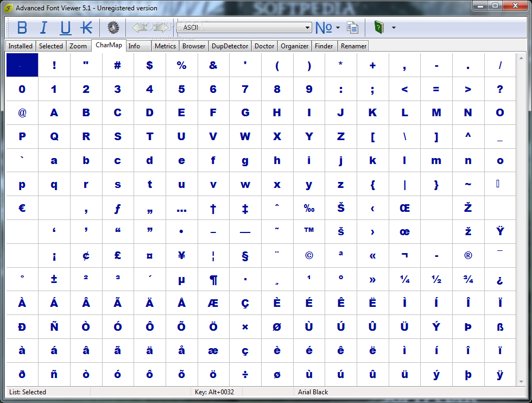Screen dimensions: 532x403
Task: Open the green help book icon
Action: [x=379, y=27]
